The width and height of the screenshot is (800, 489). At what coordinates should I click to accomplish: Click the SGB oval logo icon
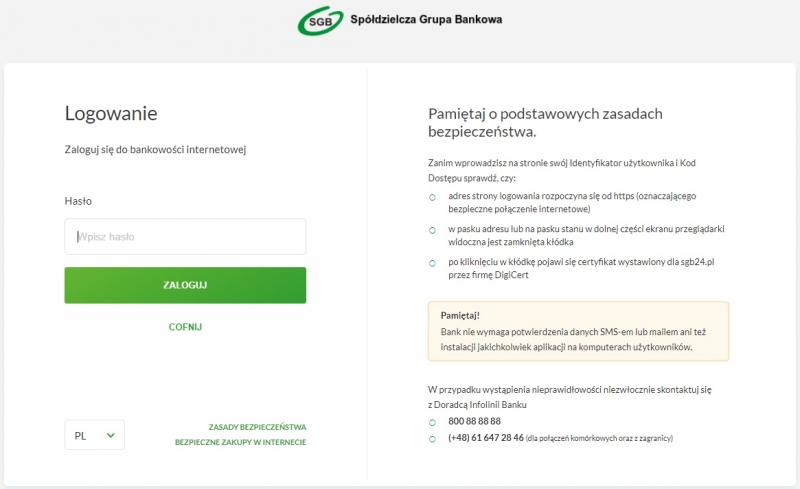point(320,21)
